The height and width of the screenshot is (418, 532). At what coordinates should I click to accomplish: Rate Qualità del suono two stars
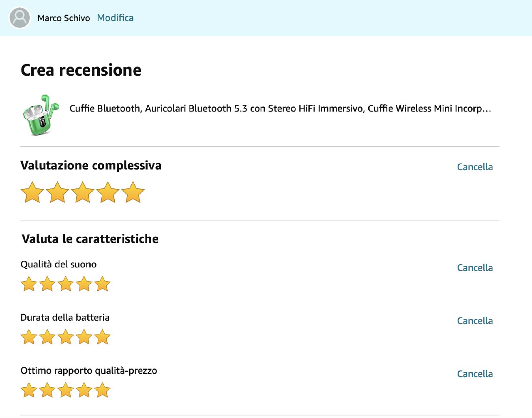[x=47, y=284]
